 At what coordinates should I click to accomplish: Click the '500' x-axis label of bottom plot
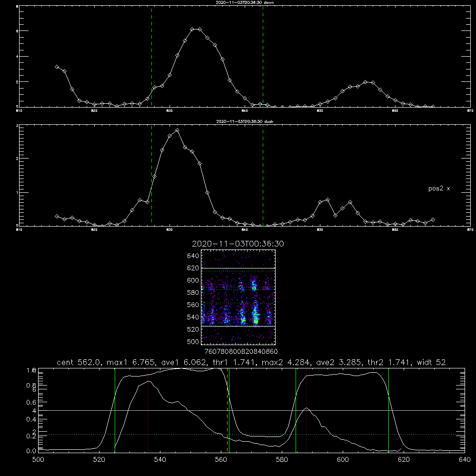pos(38,460)
